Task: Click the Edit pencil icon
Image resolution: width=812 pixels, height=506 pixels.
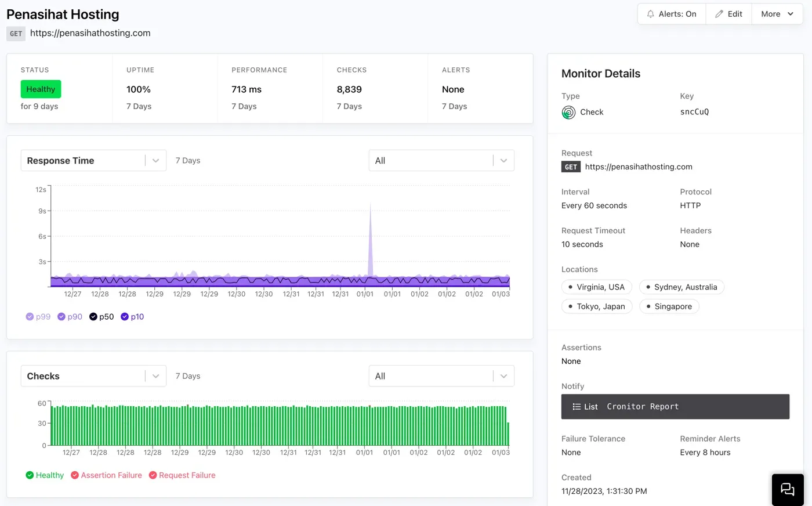Action: click(x=719, y=14)
